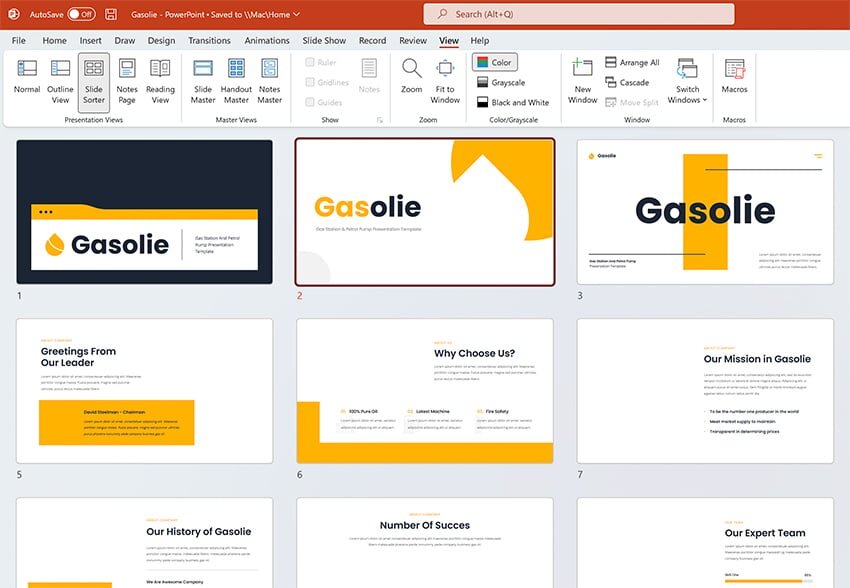This screenshot has height=588, width=850.
Task: Open the Notes Page view
Action: [x=127, y=80]
